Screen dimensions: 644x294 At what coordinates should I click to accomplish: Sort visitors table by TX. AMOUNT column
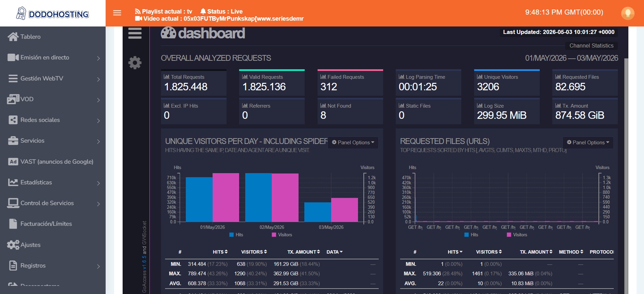(x=304, y=252)
